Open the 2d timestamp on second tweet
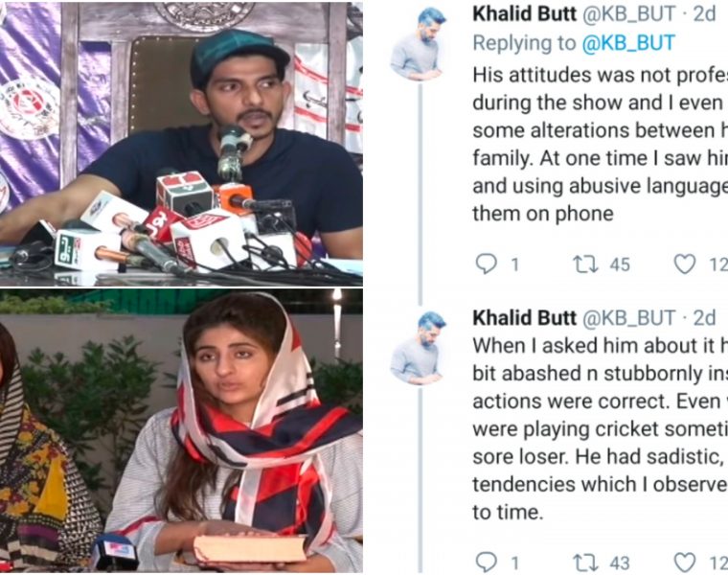The image size is (728, 575). pos(704,318)
